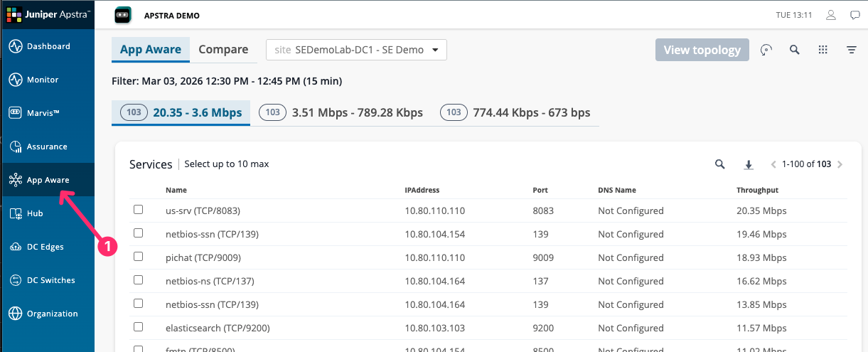The image size is (868, 352).
Task: Select the 3.51 Mbps - 789.28 Kbps range tab
Action: 341,112
